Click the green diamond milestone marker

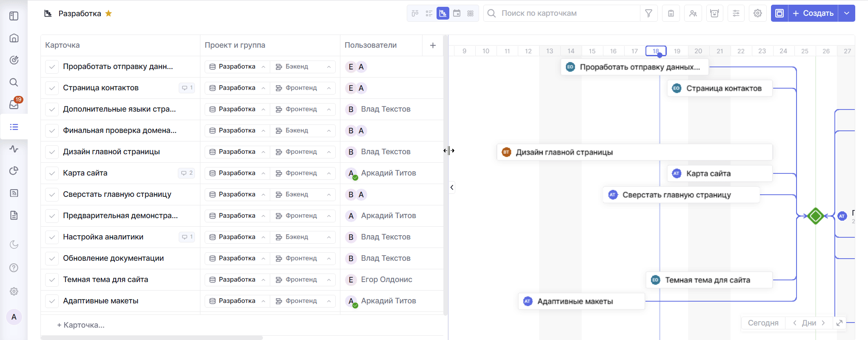click(815, 216)
